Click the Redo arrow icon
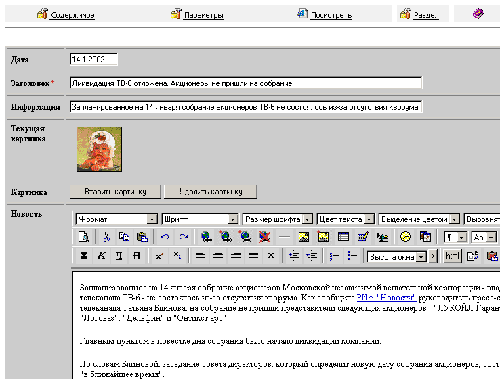 point(183,237)
